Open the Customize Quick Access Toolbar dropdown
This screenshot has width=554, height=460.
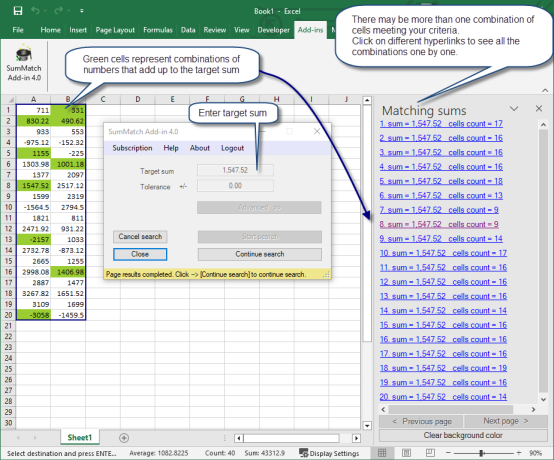pos(82,11)
